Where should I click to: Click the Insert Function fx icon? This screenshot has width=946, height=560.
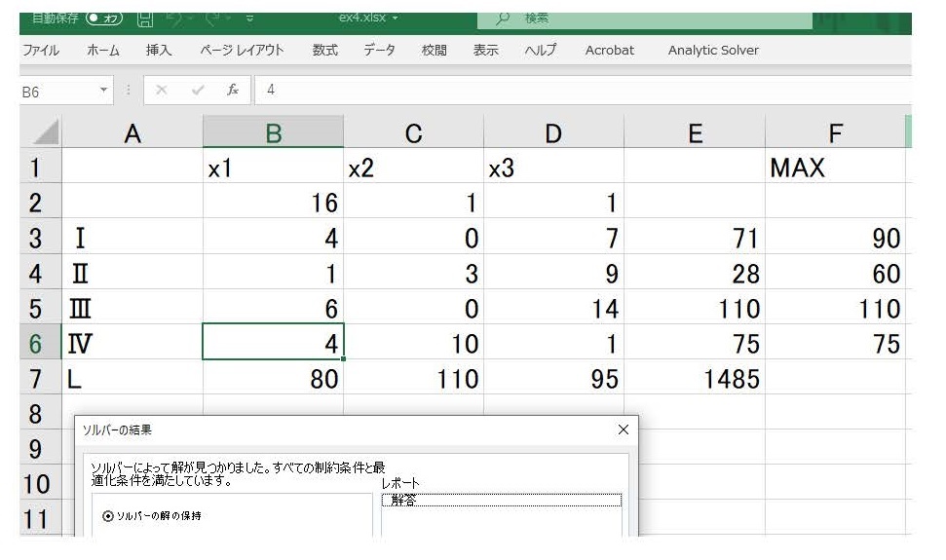pyautogui.click(x=232, y=90)
